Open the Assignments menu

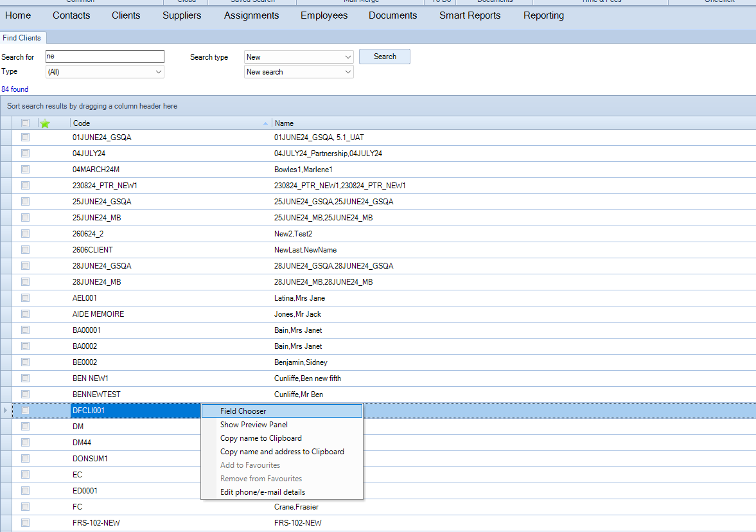[251, 15]
